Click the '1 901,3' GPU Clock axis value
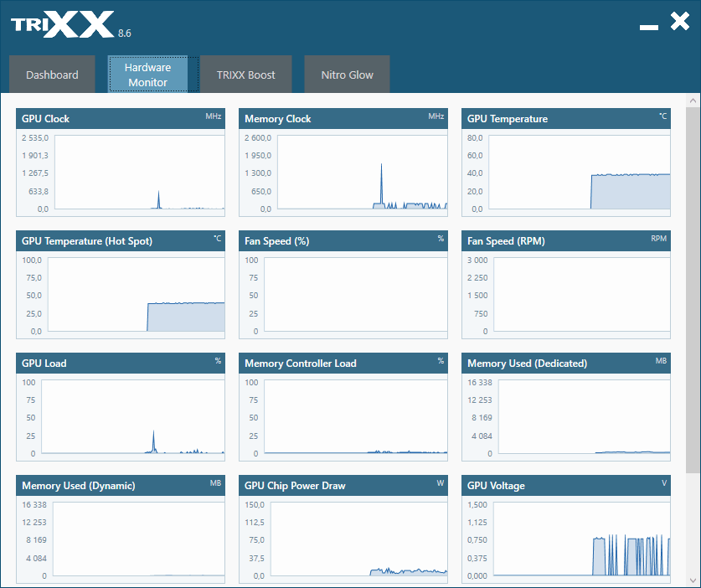This screenshot has width=701, height=588. tap(35, 155)
